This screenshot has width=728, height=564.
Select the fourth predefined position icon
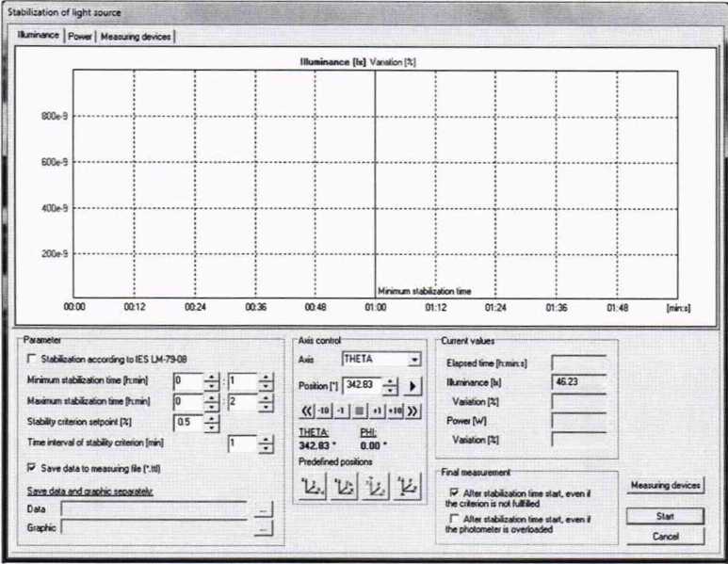[410, 488]
